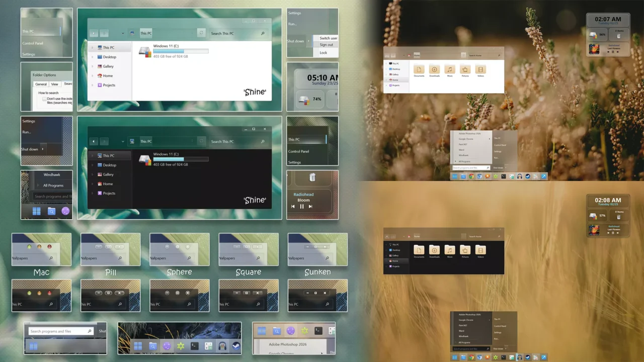The height and width of the screenshot is (362, 644).
Task: Select Gallery in the dark Shine window tree
Action: [108, 174]
